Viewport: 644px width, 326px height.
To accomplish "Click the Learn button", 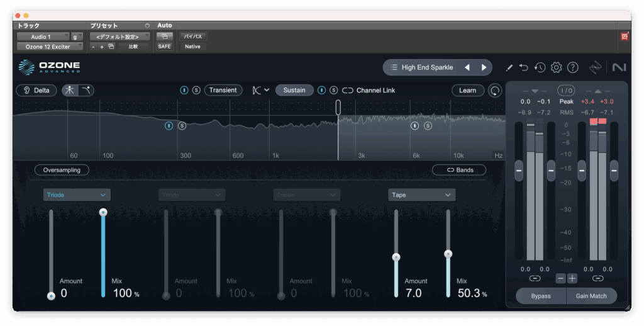I will [x=467, y=90].
